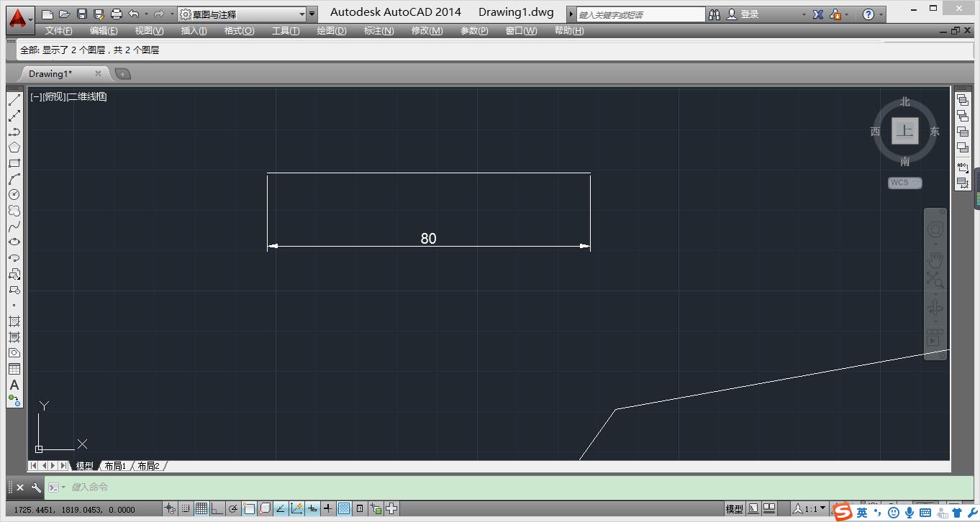Open the 标注(N) menu
The width and height of the screenshot is (980, 522).
pos(378,31)
